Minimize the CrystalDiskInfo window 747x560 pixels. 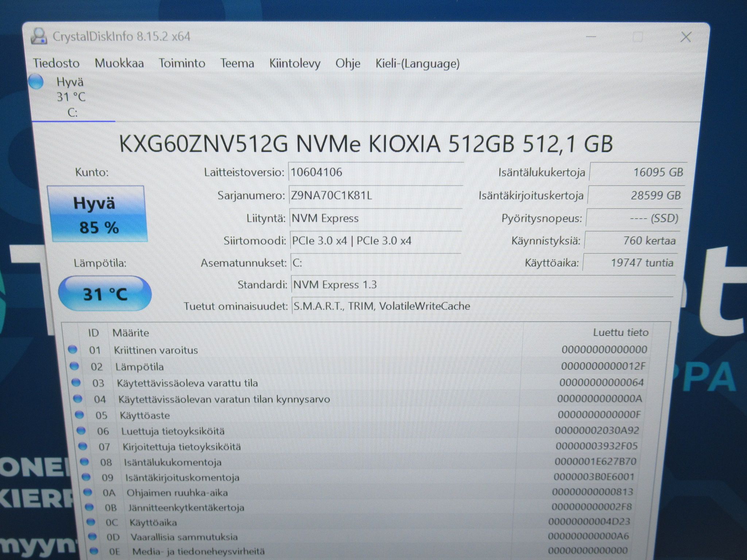point(591,36)
